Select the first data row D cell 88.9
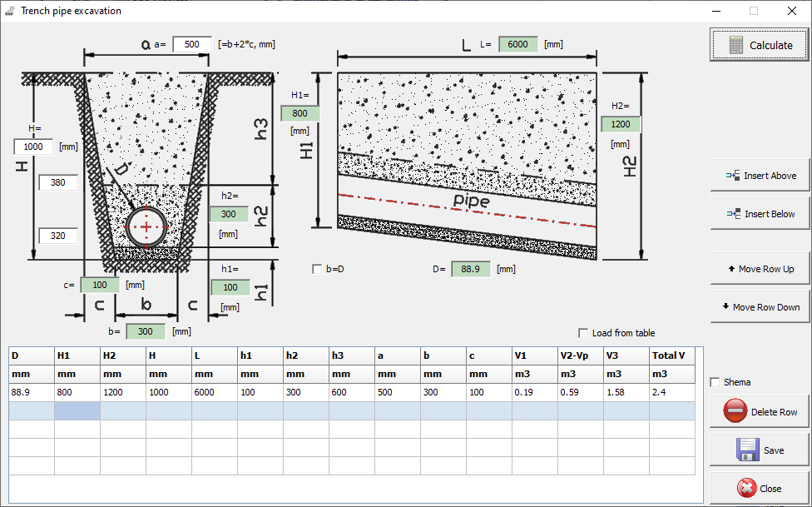812x507 pixels. 31,392
